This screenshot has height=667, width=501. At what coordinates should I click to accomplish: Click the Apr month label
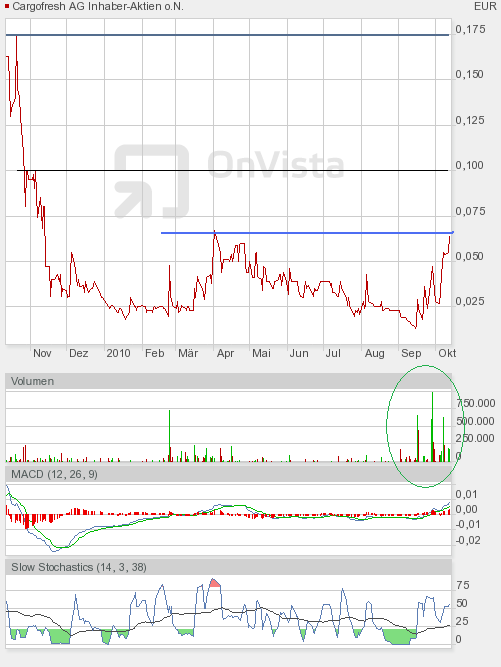tap(225, 353)
